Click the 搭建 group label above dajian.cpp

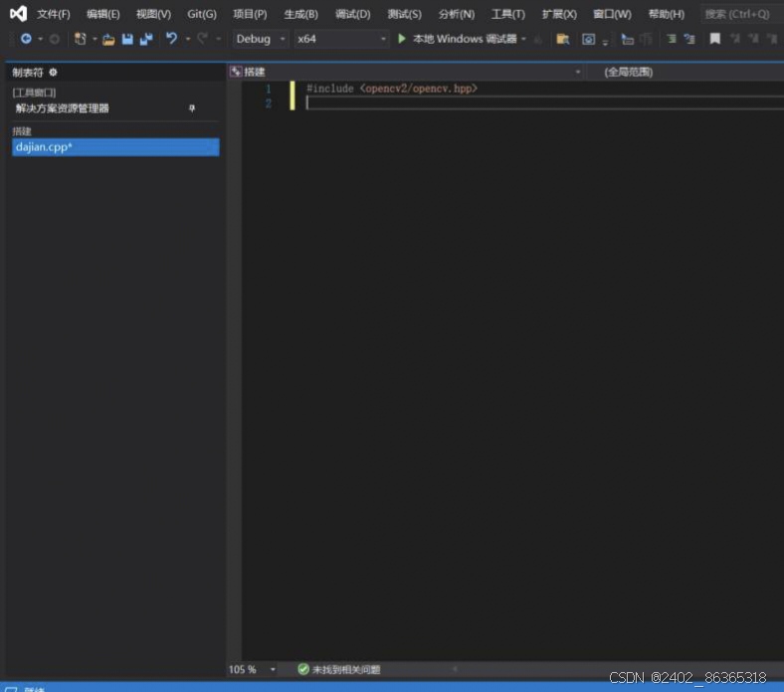tap(22, 131)
